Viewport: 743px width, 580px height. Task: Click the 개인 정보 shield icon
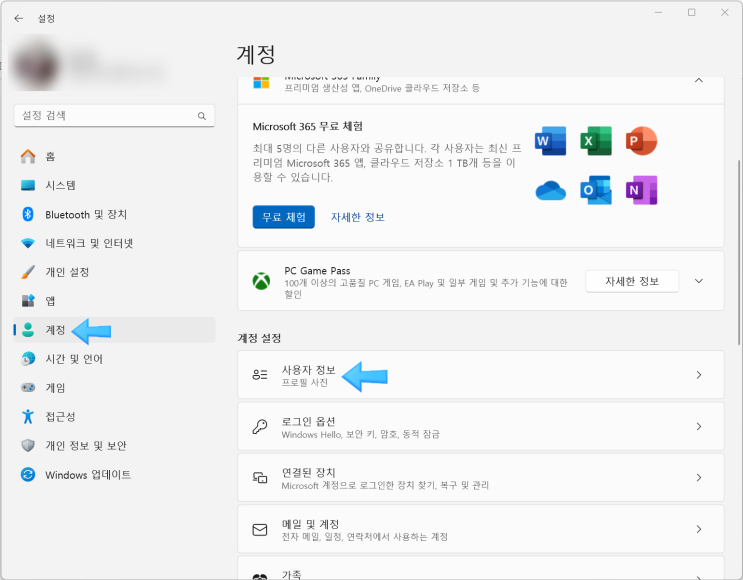[x=28, y=445]
